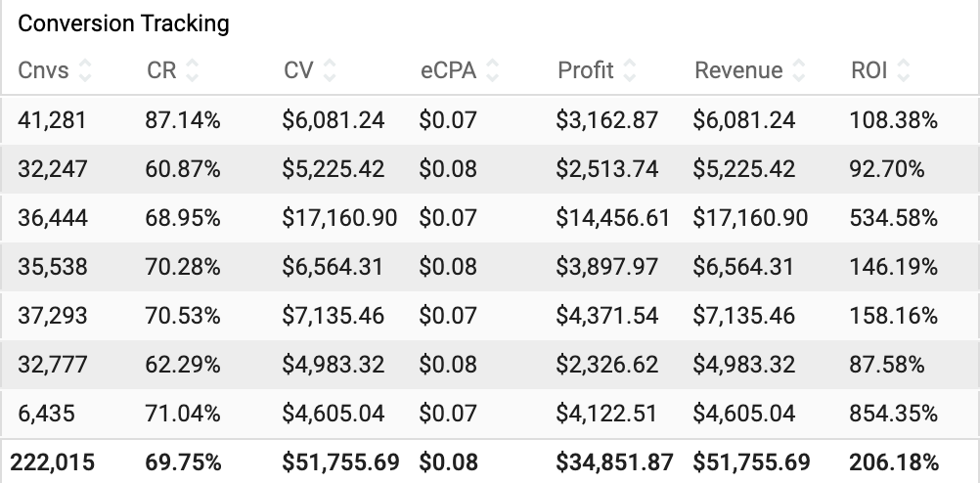This screenshot has width=980, height=483.
Task: Click the Revenue sort arrows icon
Action: point(798,70)
